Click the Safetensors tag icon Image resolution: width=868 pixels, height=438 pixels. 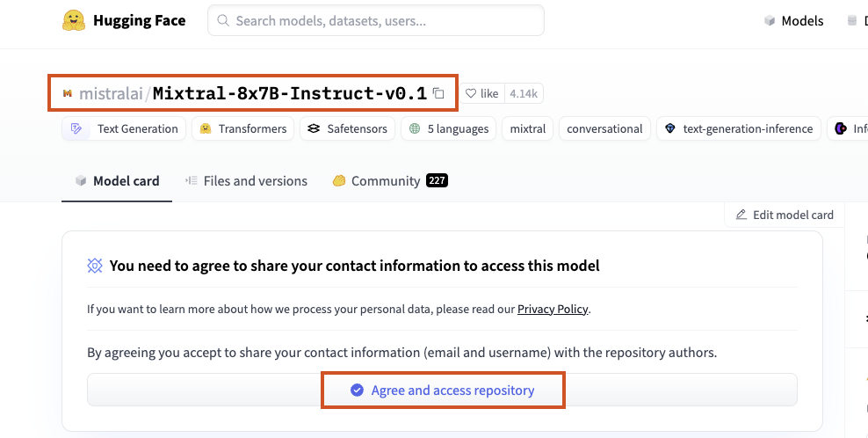coord(314,128)
